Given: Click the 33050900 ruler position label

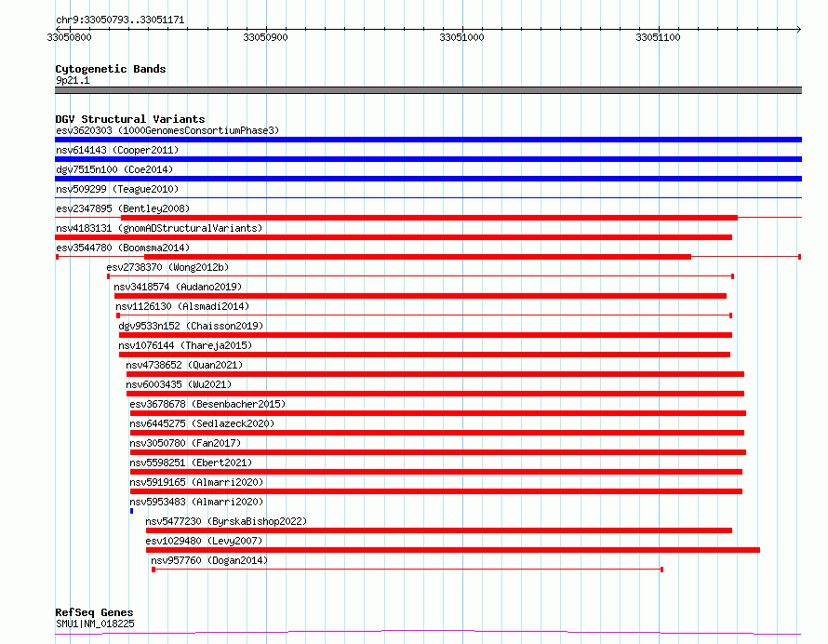Looking at the screenshot, I should (x=266, y=37).
